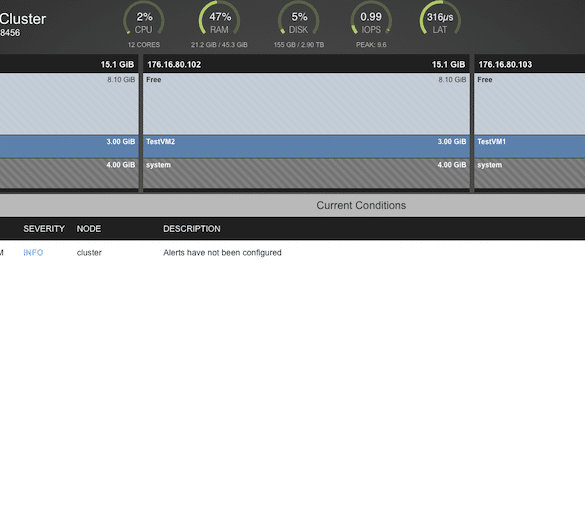This screenshot has width=585, height=524.
Task: Sort by NODE column header
Action: (89, 229)
